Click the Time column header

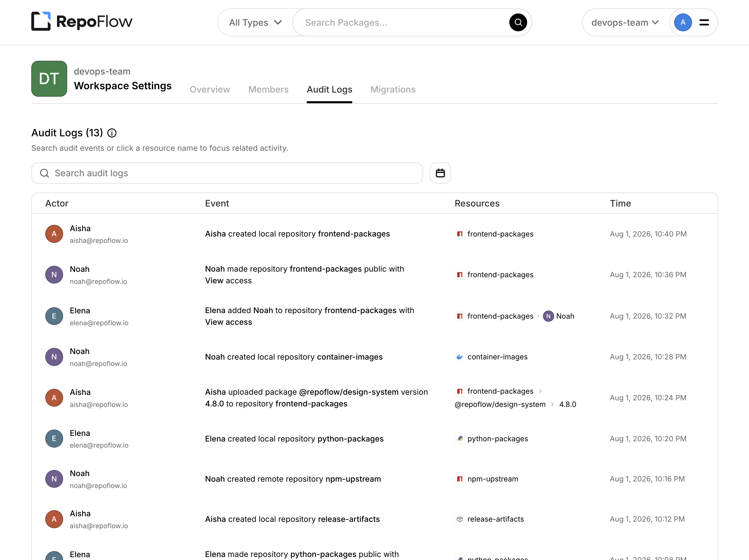pos(620,203)
